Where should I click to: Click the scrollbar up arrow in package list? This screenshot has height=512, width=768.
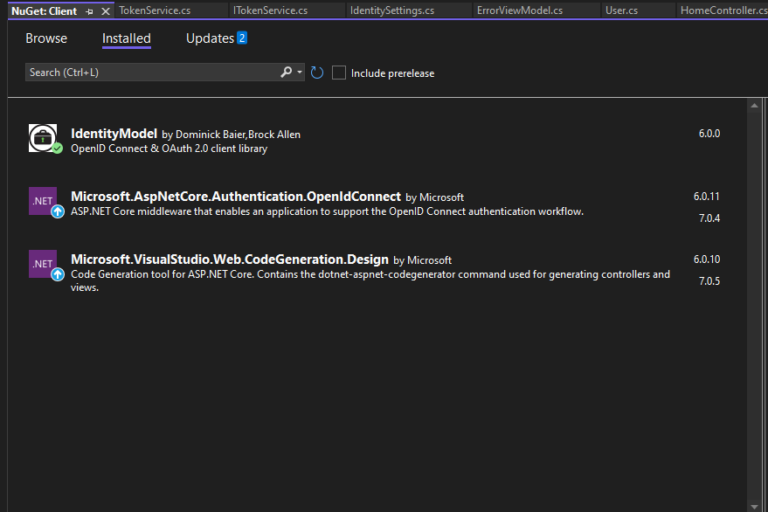click(753, 104)
